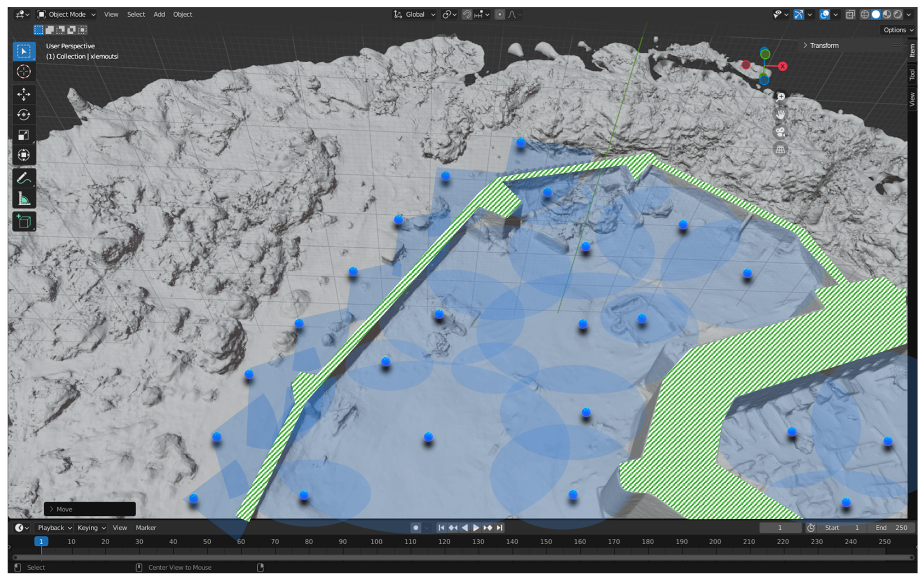Screen dimensions: 924x581
Task: Click the Options button
Action: click(898, 30)
